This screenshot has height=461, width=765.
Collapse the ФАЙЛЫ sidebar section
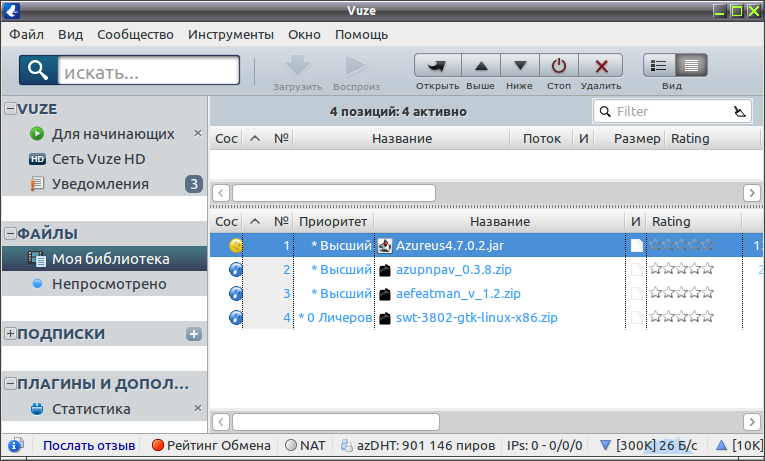[10, 233]
